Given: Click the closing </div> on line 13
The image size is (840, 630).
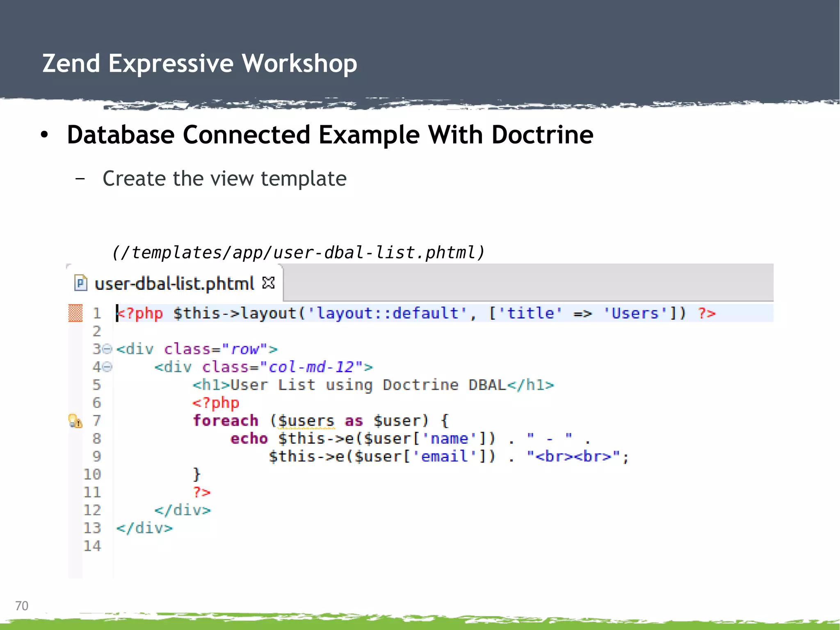Looking at the screenshot, I should click(144, 528).
